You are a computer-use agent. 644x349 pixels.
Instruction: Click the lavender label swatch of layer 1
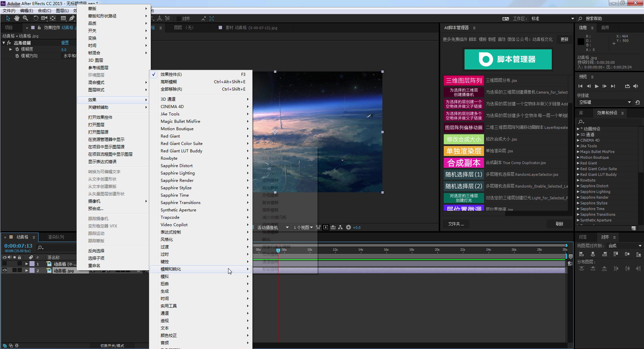tap(32, 264)
